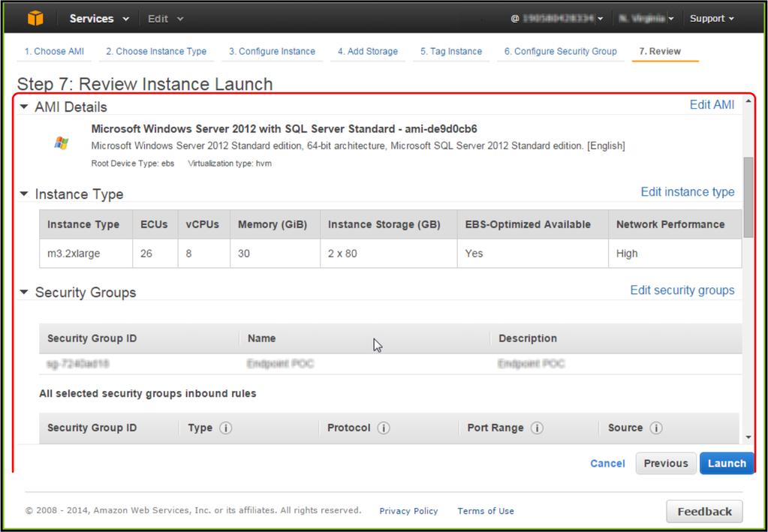Open the N. Virginia region dropdown

click(646, 19)
